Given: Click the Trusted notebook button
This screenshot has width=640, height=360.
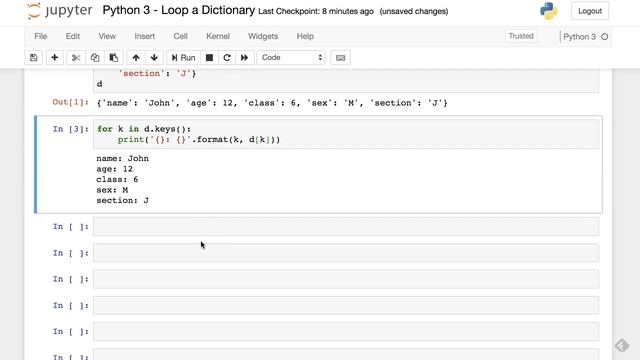Looking at the screenshot, I should (x=521, y=36).
